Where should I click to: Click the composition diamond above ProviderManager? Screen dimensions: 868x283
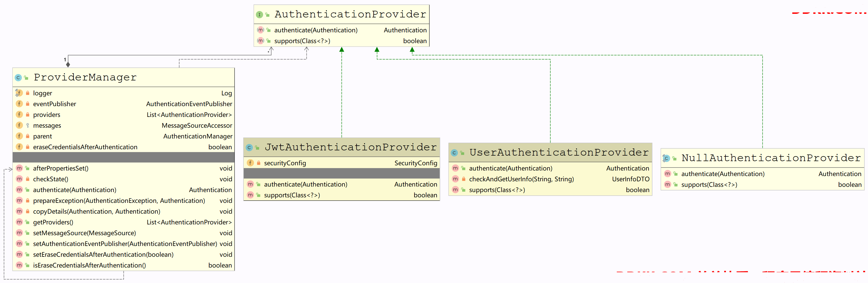pyautogui.click(x=68, y=64)
